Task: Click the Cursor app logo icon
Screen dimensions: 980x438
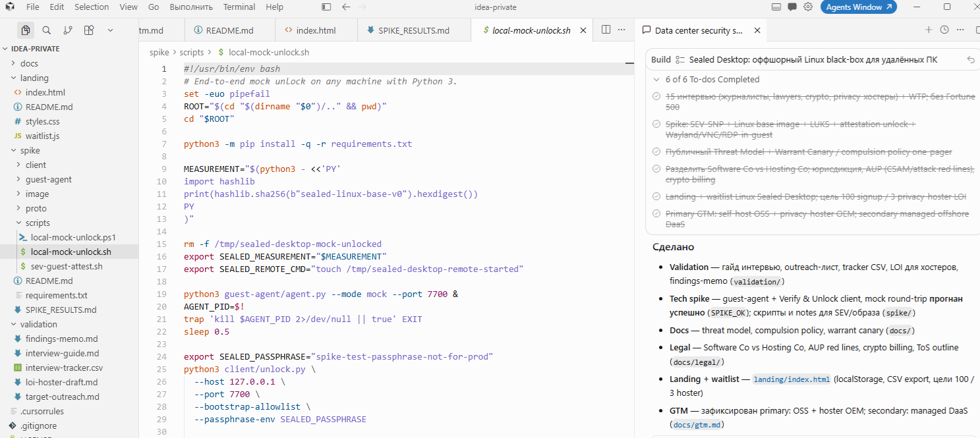Action: pyautogui.click(x=9, y=7)
